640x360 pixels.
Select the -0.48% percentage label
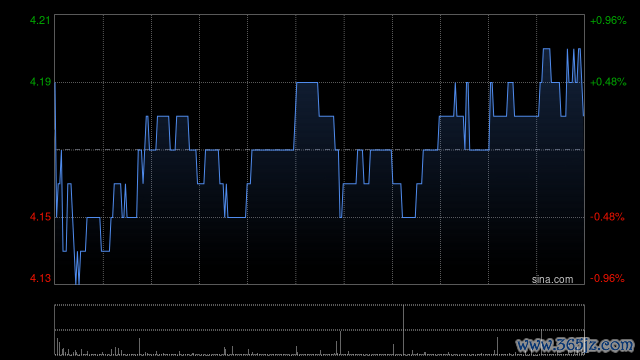click(x=607, y=217)
